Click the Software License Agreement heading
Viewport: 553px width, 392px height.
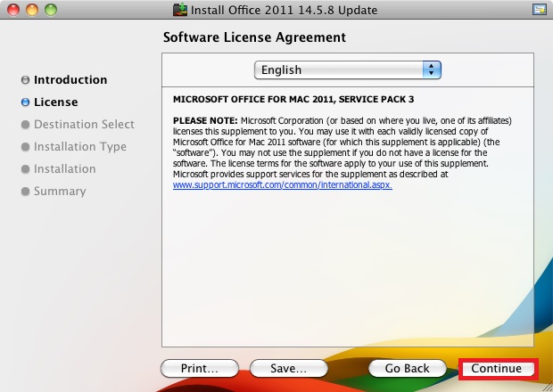tap(254, 37)
